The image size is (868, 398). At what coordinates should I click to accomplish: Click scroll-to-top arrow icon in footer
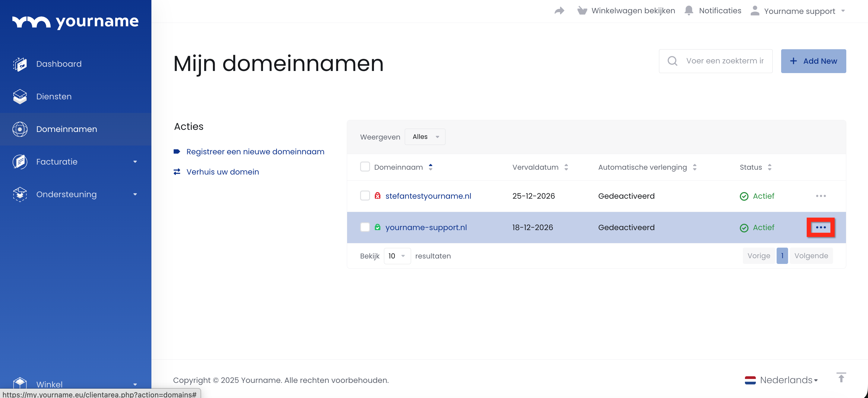[x=841, y=378]
